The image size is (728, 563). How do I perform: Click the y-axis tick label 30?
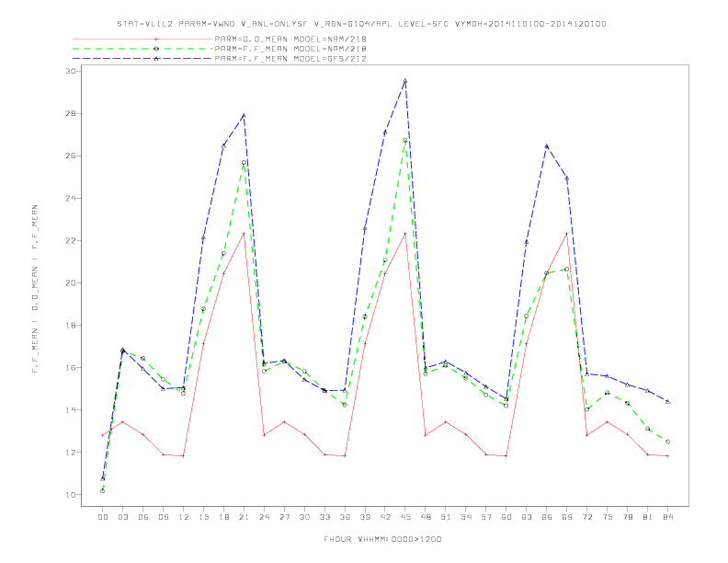[71, 71]
